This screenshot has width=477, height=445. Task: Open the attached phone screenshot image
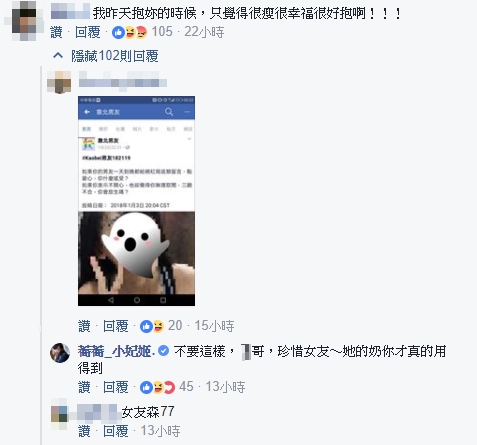[x=136, y=201]
